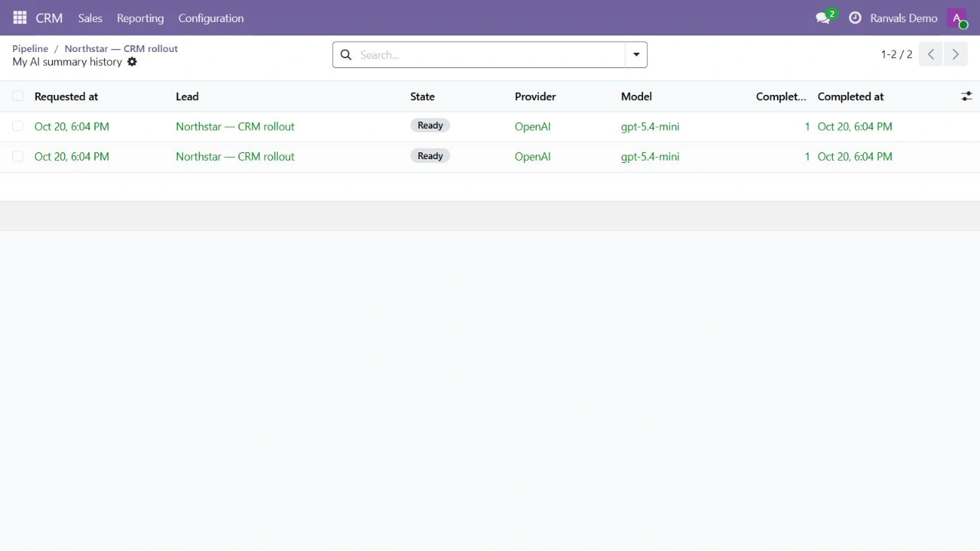Focus the Search input field
The height and width of the screenshot is (551, 980).
[490, 55]
